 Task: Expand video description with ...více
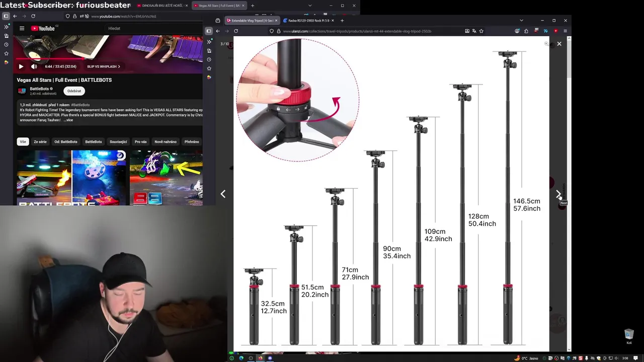68,120
